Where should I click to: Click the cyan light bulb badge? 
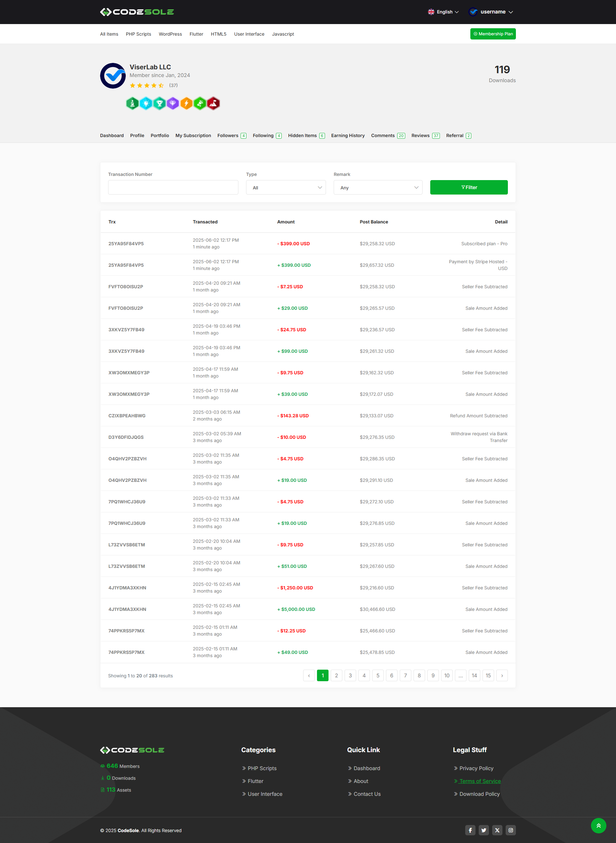[146, 103]
